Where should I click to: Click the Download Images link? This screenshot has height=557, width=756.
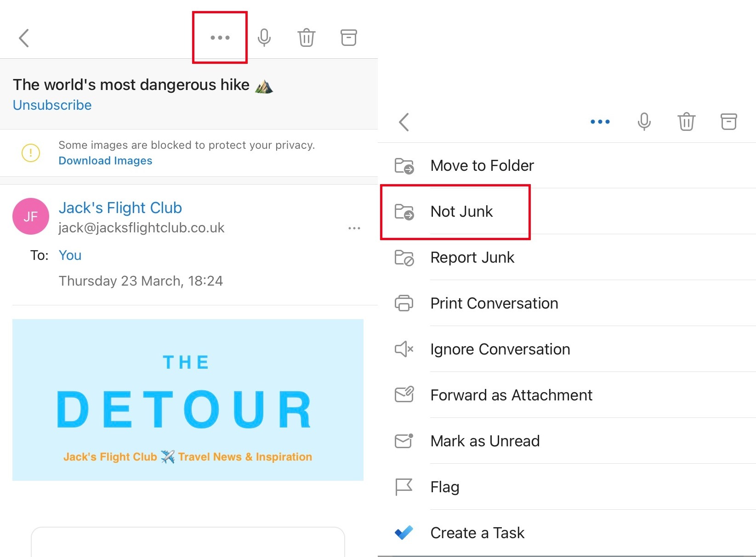tap(105, 161)
